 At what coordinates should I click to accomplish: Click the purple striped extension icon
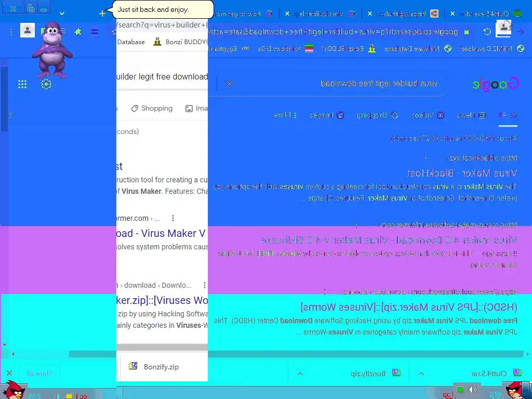(95, 32)
